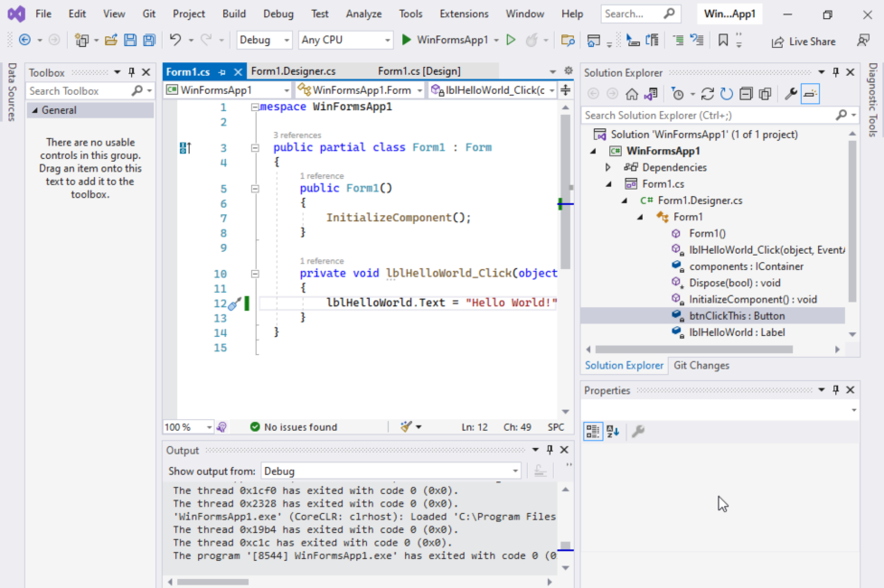Click the Categorized view button in Properties
Viewport: 884px width, 588px height.
(x=593, y=432)
